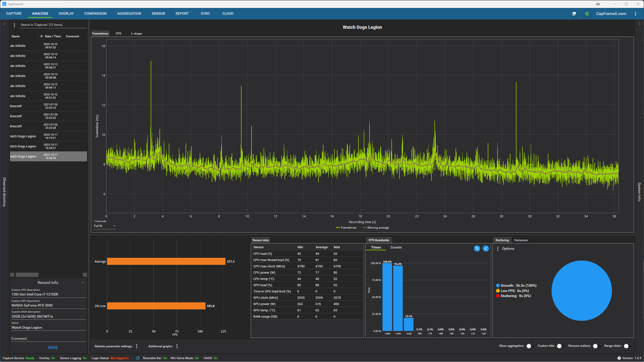Click the green login icon in header
The height and width of the screenshot is (362, 644).
pos(587,14)
